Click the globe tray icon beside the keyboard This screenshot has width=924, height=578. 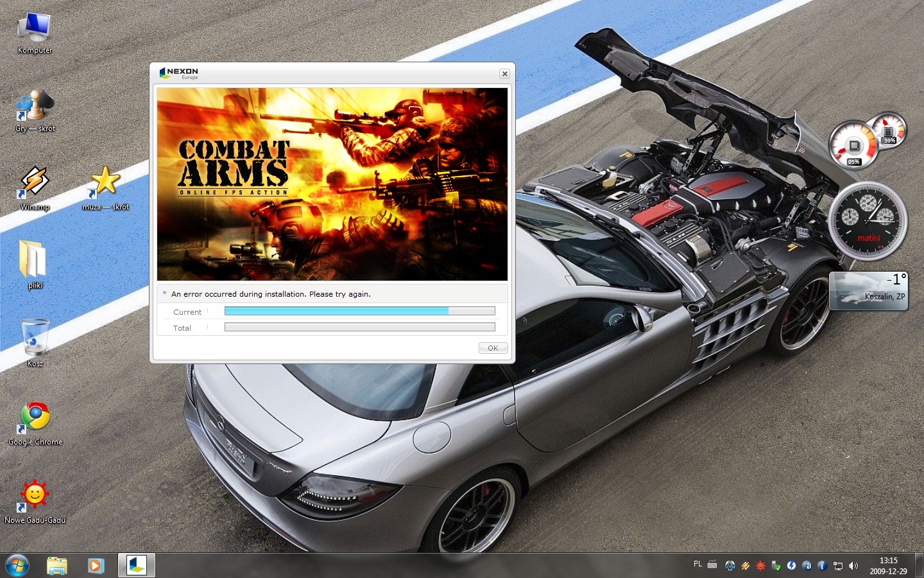[730, 566]
